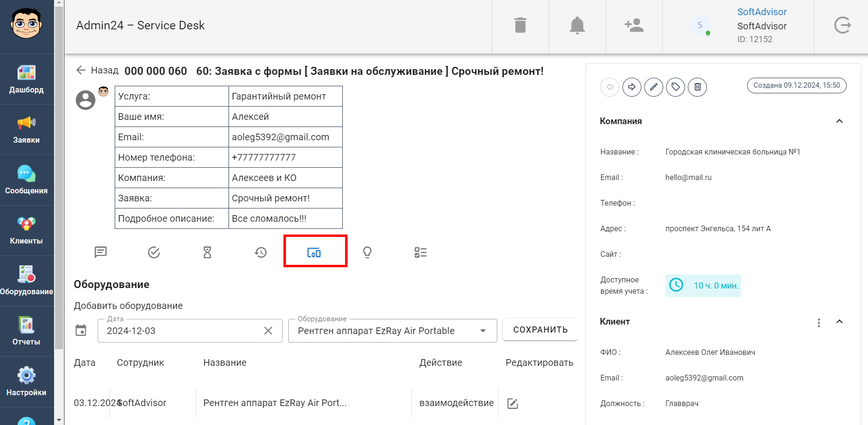Delete ticket with the round trash button
Viewport: 868px width, 425px height.
tap(697, 87)
